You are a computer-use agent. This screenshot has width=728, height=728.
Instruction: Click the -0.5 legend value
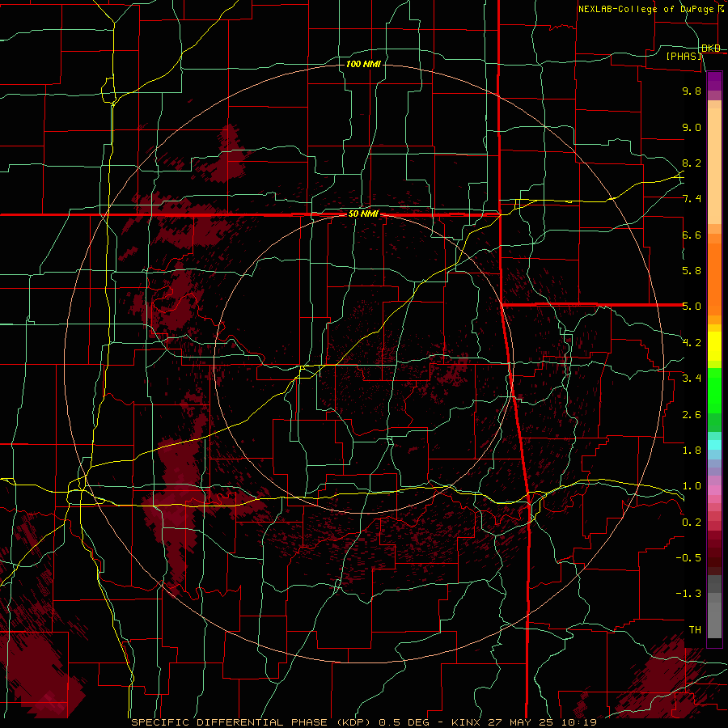pyautogui.click(x=688, y=558)
